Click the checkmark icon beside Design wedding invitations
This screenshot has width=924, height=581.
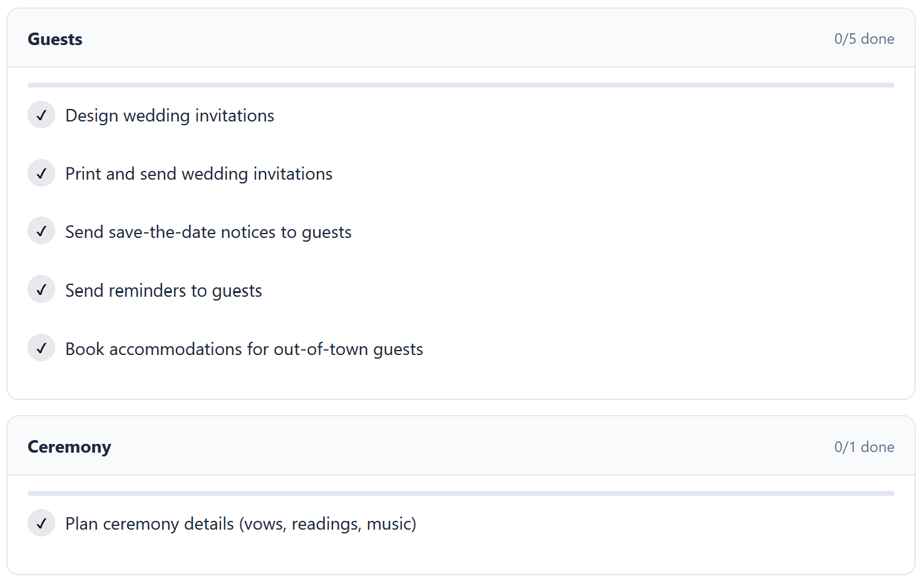click(41, 115)
